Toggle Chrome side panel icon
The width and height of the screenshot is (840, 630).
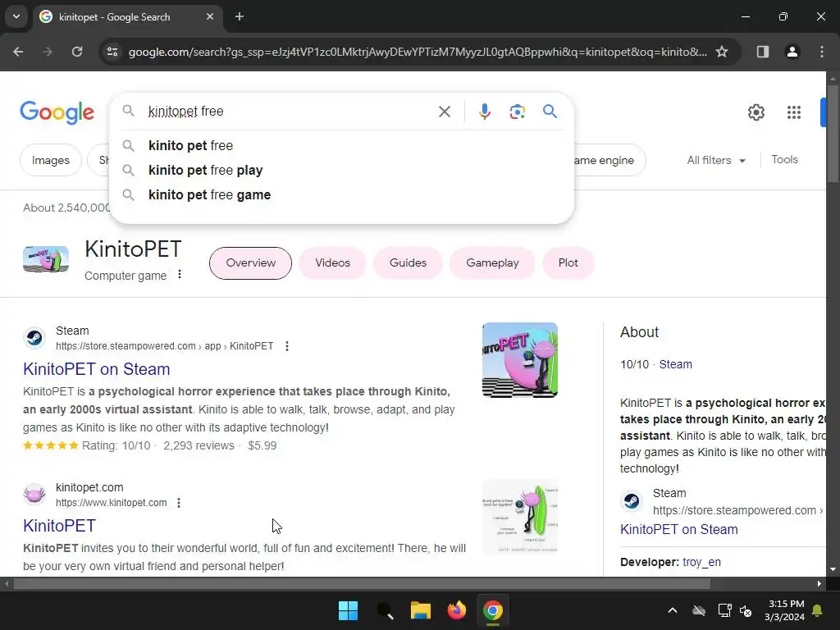tap(762, 52)
